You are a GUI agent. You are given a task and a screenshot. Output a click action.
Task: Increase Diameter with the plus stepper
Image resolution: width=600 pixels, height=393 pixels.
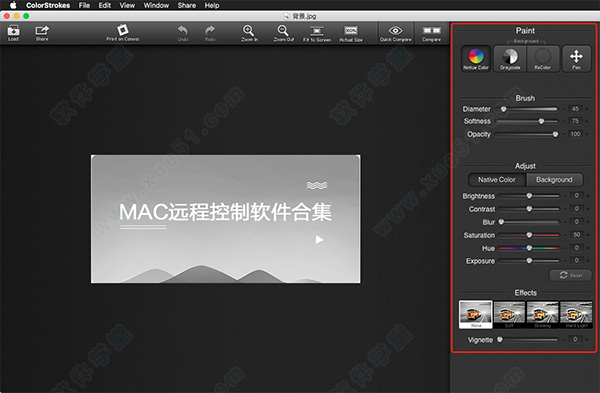(587, 109)
